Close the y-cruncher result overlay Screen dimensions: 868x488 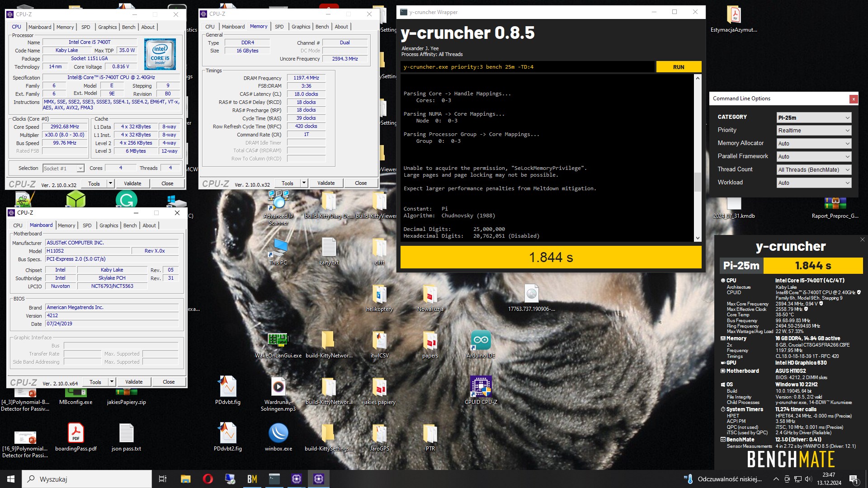(x=862, y=239)
